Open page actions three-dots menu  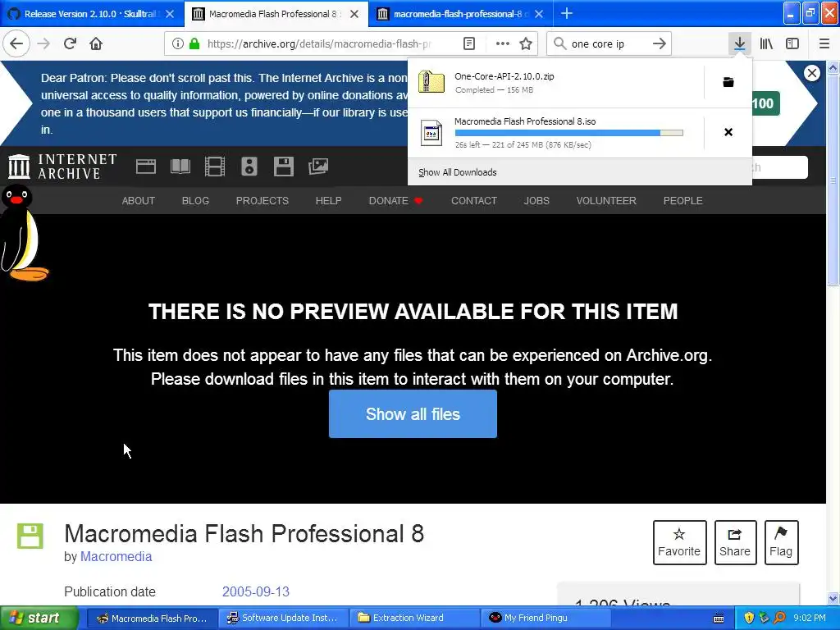(503, 43)
